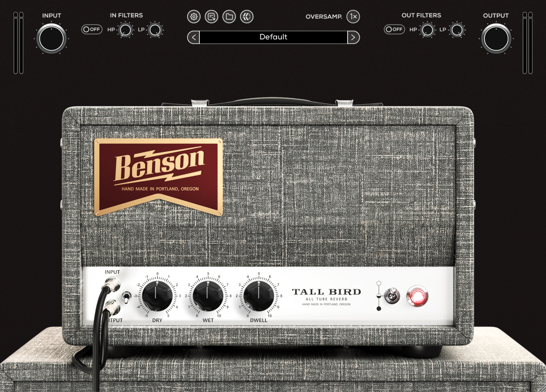The width and height of the screenshot is (546, 392).
Task: Click the OVERSAMP. 1x setting
Action: [x=352, y=17]
